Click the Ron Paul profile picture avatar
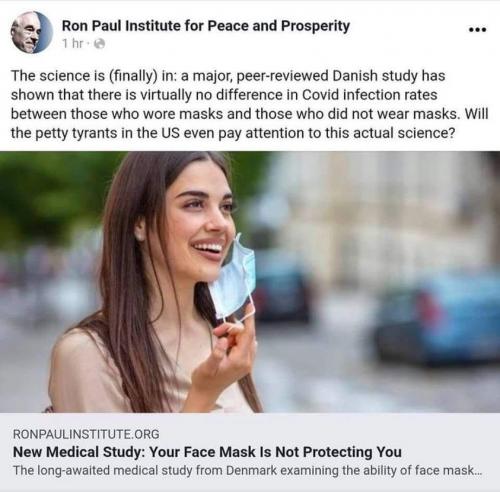Screen dimensions: 500x492 point(32,32)
